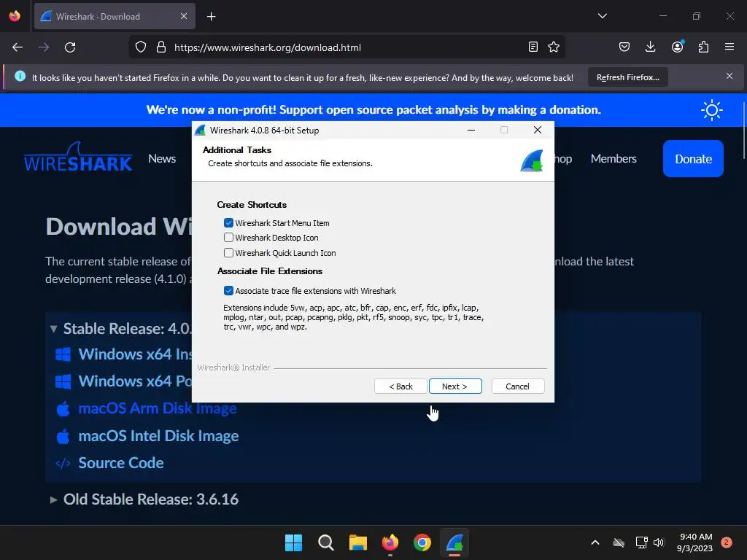
Task: Select the Wireshark Download tab
Action: tap(115, 16)
